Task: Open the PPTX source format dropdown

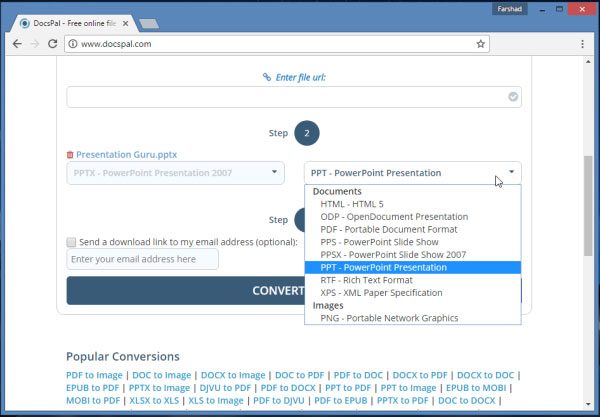Action: coord(175,173)
